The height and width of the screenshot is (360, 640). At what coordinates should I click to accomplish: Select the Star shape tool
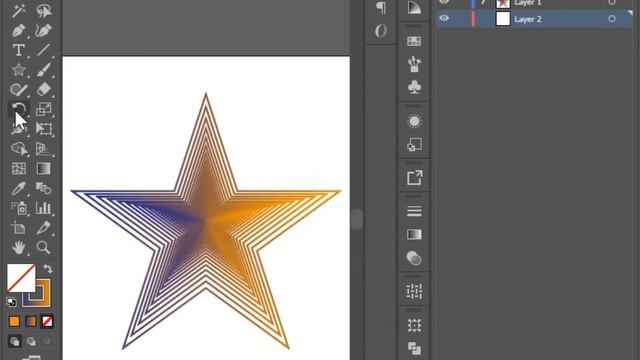[x=18, y=70]
